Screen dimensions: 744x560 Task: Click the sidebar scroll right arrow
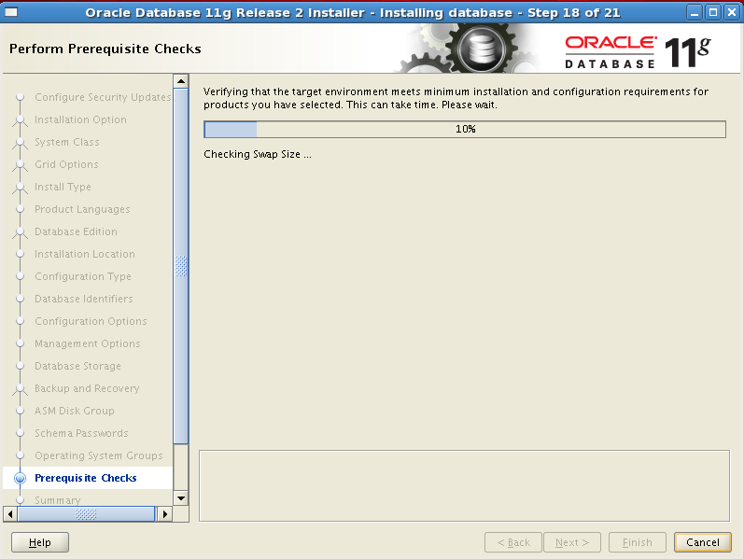[164, 514]
